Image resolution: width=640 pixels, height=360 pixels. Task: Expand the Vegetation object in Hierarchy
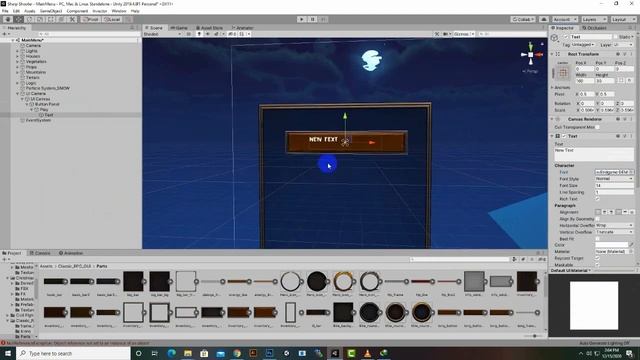click(x=18, y=62)
